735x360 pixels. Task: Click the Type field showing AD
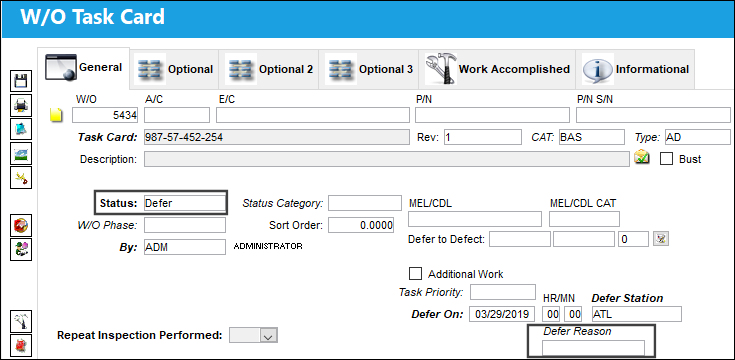point(698,137)
